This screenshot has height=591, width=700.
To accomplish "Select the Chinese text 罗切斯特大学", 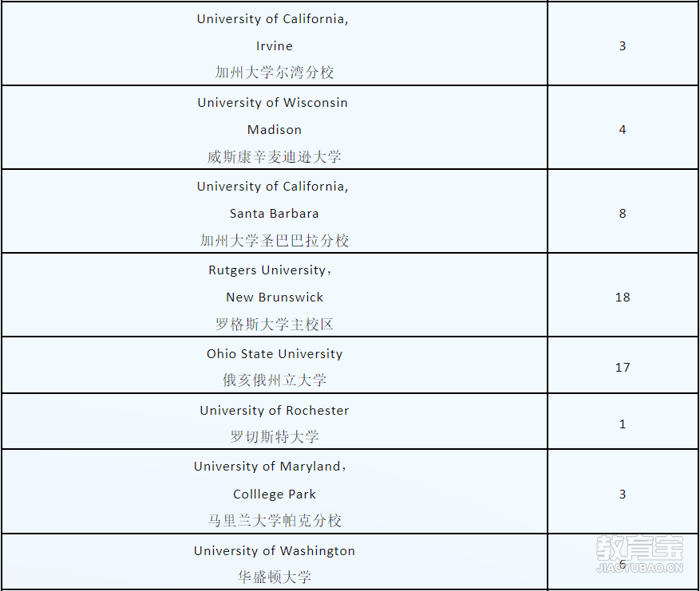I will pos(274,436).
